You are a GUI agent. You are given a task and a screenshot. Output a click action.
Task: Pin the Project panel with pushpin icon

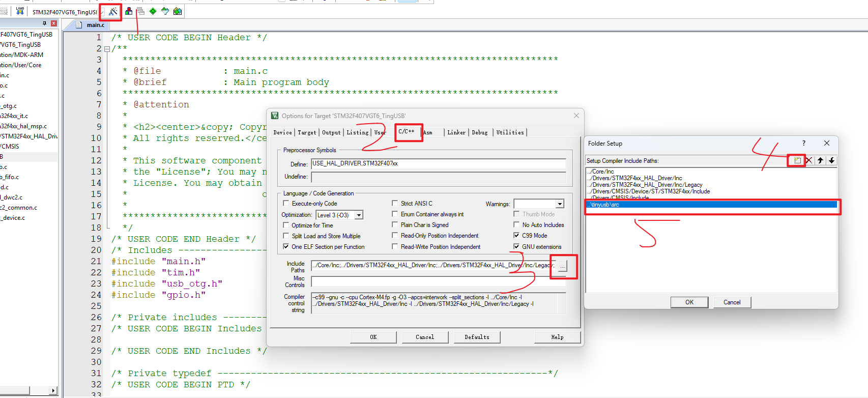point(44,23)
